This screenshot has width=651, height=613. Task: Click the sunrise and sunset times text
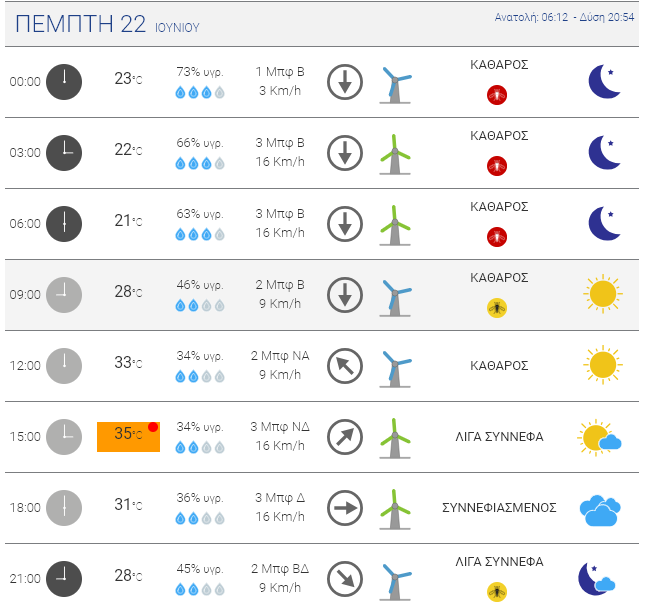(x=564, y=17)
